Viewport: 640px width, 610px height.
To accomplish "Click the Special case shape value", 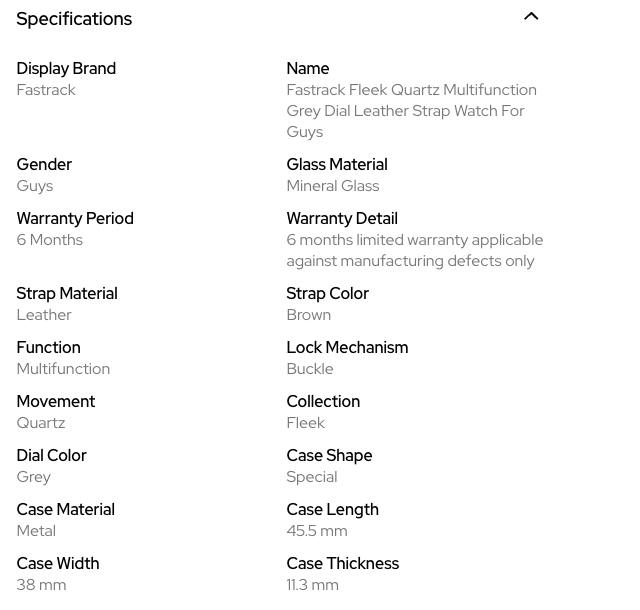I will (x=311, y=477).
